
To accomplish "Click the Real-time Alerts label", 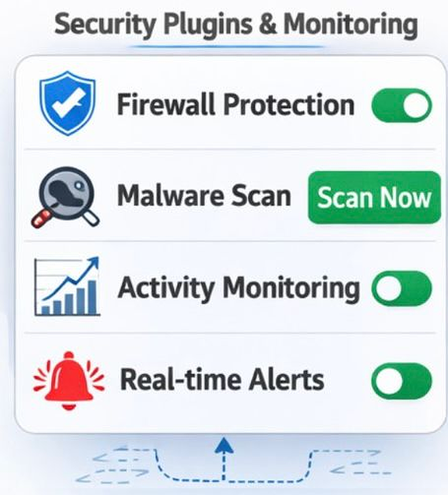I will [x=222, y=380].
